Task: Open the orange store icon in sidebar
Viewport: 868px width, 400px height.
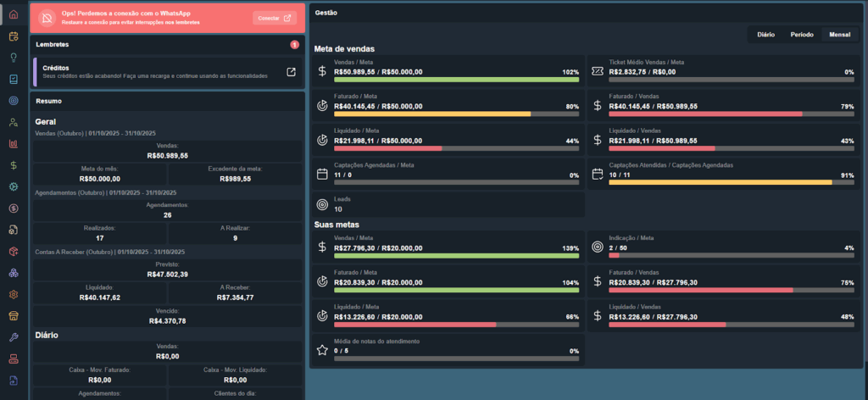Action: 14,316
